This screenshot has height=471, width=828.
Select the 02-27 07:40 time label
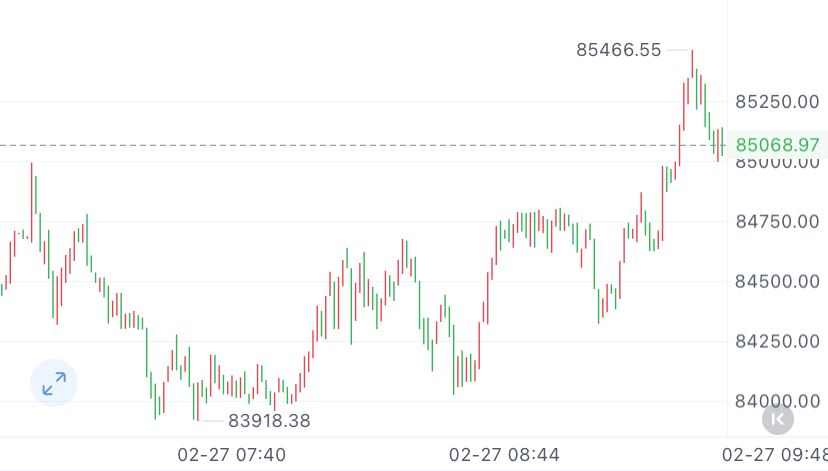(x=231, y=454)
